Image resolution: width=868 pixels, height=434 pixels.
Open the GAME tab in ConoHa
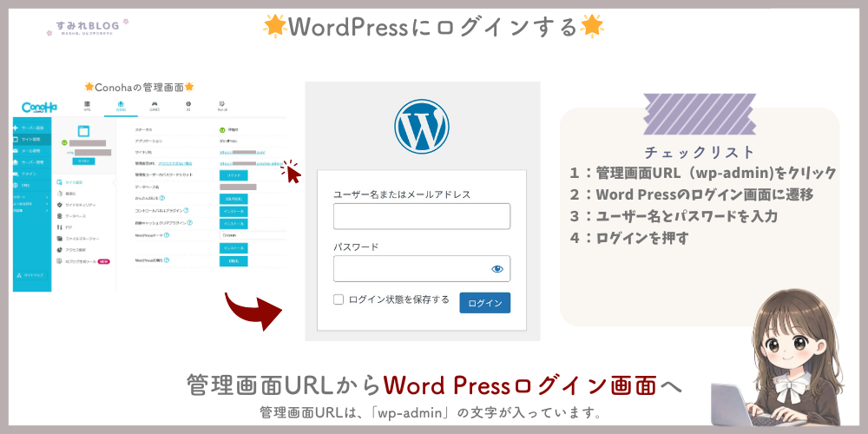pos(155,106)
